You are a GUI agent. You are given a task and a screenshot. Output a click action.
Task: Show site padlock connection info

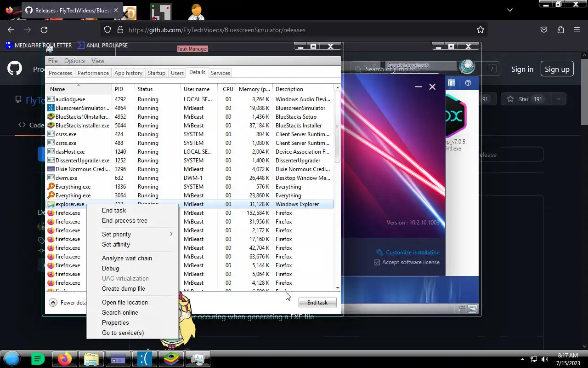120,30
